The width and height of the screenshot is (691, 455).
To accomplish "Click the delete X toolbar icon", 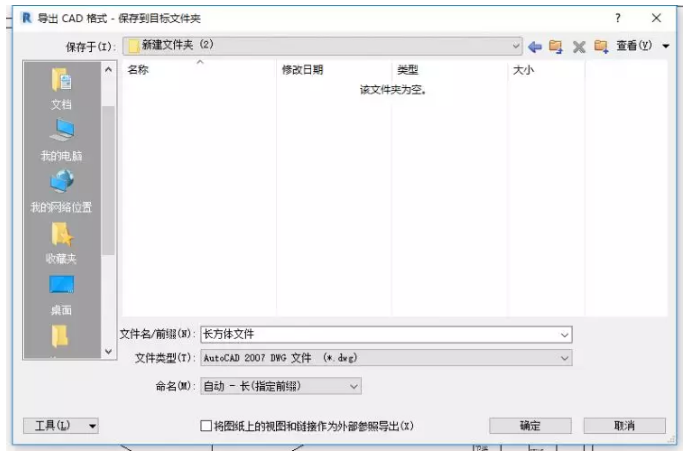I will pos(579,46).
